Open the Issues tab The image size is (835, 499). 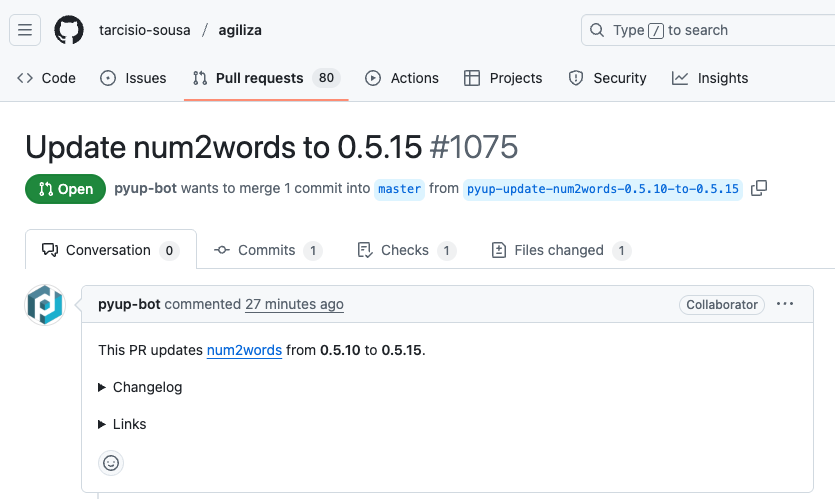[x=133, y=78]
